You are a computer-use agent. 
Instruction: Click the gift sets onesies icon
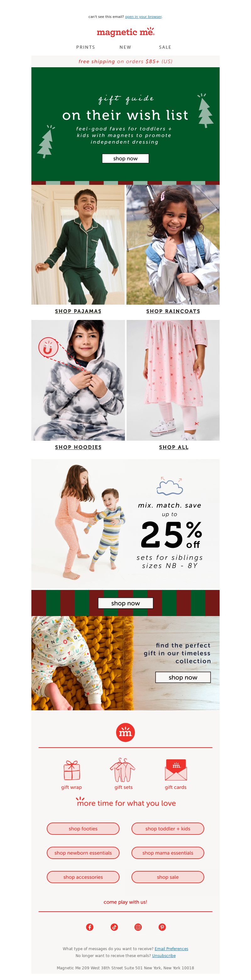pyautogui.click(x=123, y=770)
